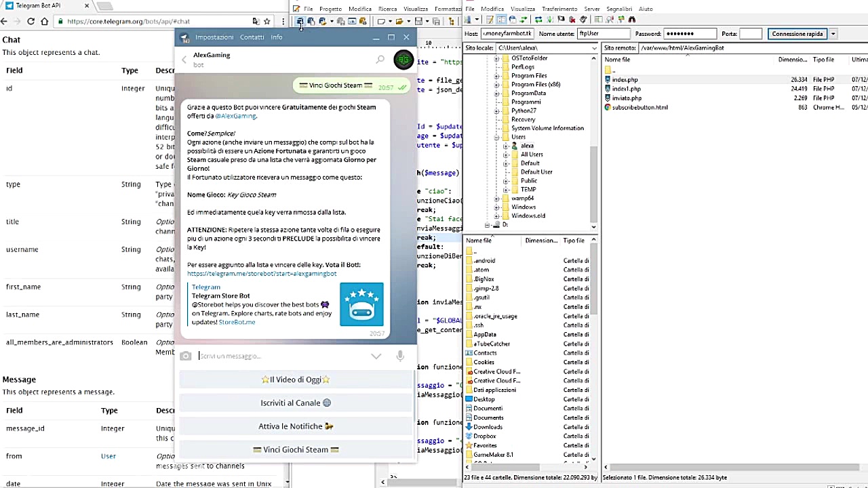Bookmark the page with the star icon
The width and height of the screenshot is (868, 488).
tap(267, 22)
